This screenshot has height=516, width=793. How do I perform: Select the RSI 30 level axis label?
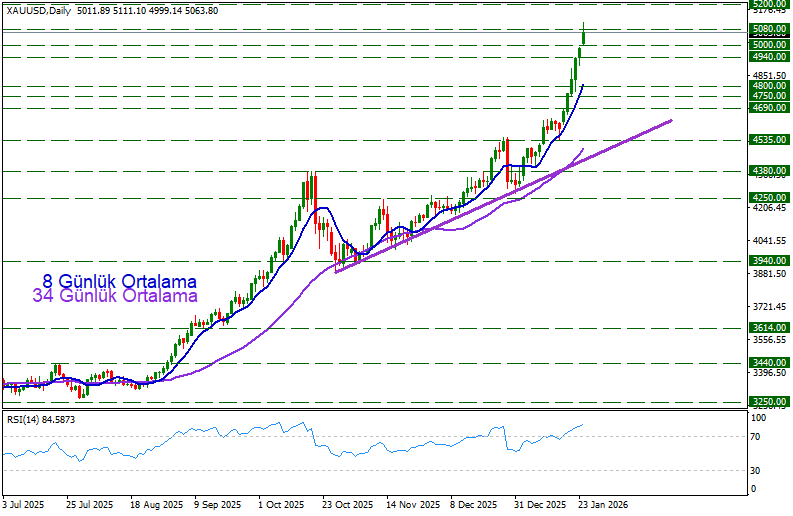pyautogui.click(x=758, y=470)
